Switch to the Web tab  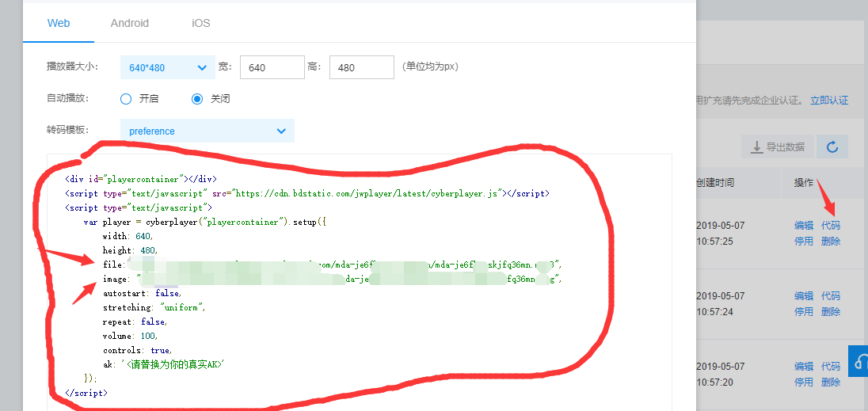click(x=58, y=23)
